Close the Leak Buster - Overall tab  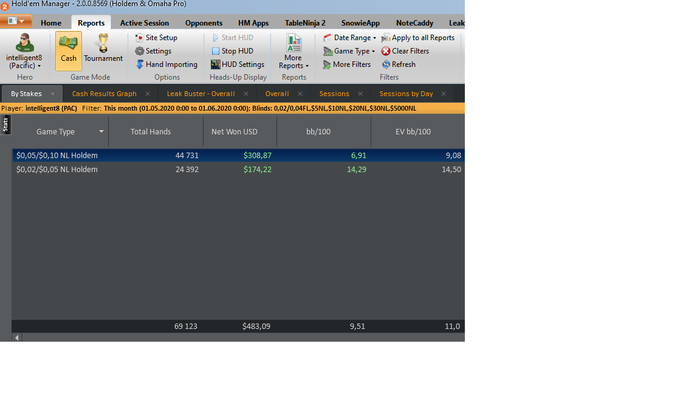coord(246,94)
